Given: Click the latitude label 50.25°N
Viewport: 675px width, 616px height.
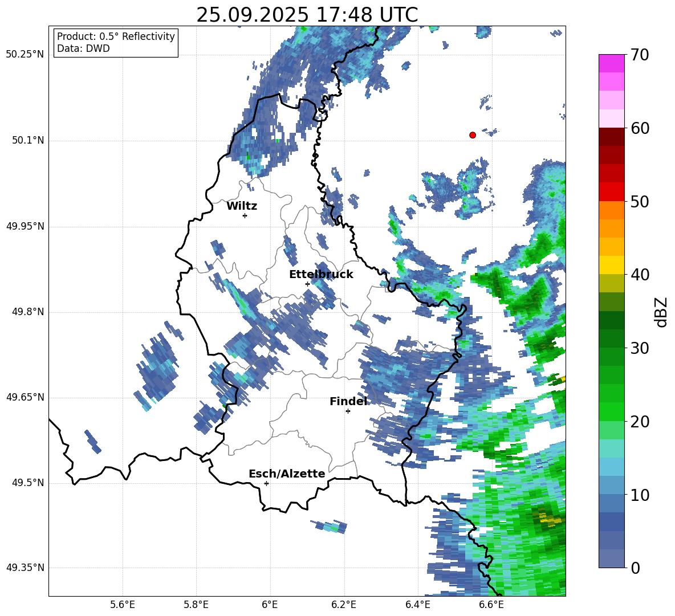Looking at the screenshot, I should tap(25, 55).
